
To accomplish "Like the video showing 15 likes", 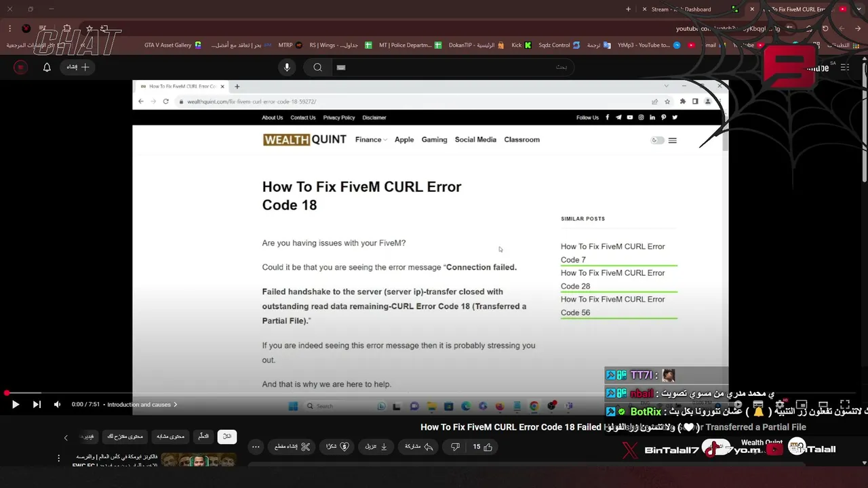I will 483,447.
